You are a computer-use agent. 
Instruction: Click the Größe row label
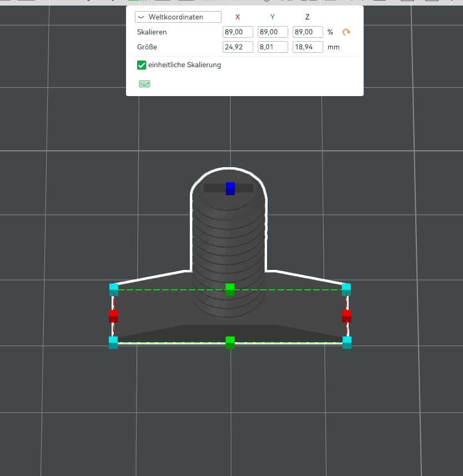147,47
